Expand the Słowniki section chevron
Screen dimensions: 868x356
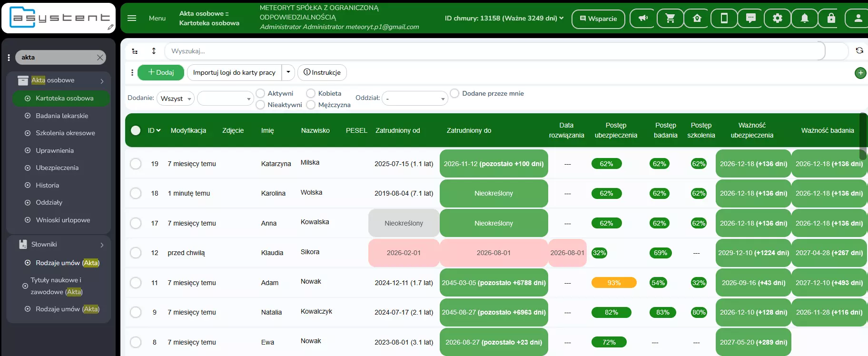click(x=102, y=245)
